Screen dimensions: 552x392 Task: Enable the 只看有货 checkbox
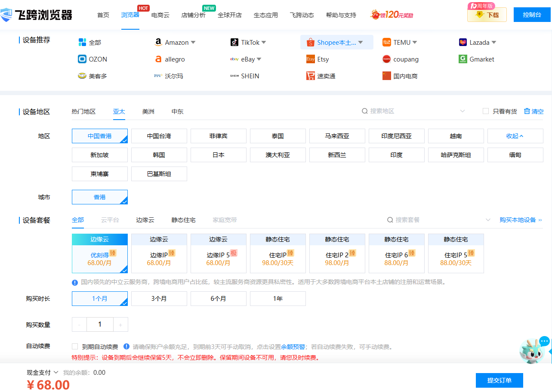[x=486, y=111]
